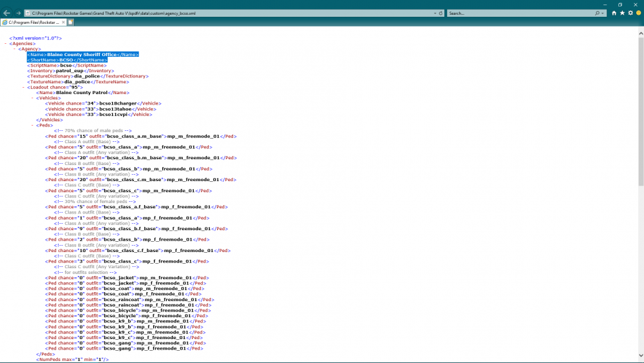644x363 pixels.
Task: Click the Inventory patrol_eup line
Action: click(x=71, y=71)
